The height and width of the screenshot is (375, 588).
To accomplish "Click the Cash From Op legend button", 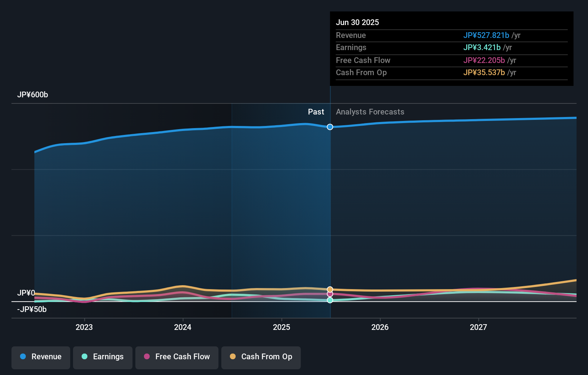I will (x=261, y=357).
